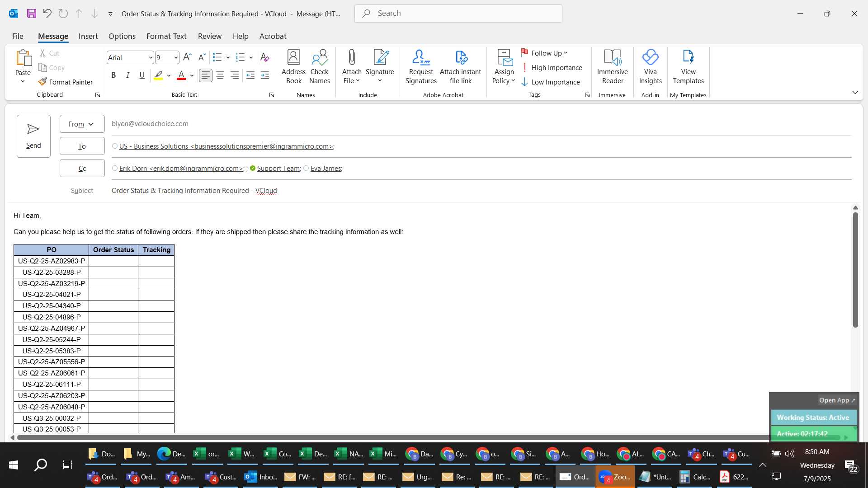Switch to the Insert tab
868x488 pixels.
(x=88, y=36)
